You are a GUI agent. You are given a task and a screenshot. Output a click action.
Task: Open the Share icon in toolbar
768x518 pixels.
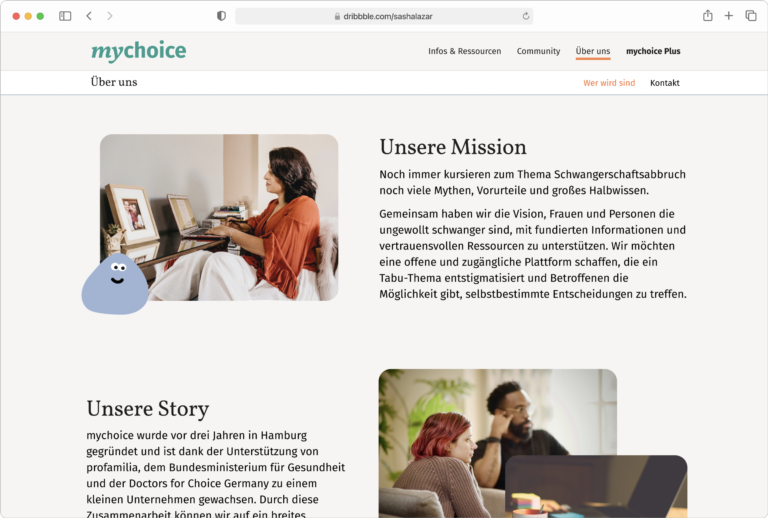708,16
